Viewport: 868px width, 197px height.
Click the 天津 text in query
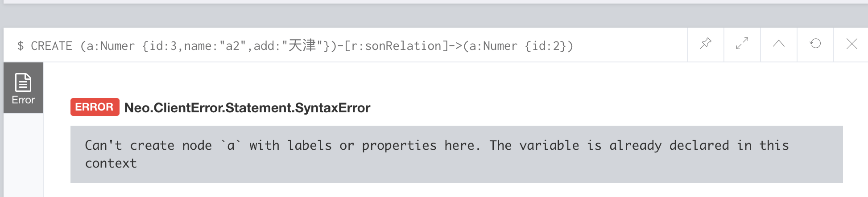(302, 45)
